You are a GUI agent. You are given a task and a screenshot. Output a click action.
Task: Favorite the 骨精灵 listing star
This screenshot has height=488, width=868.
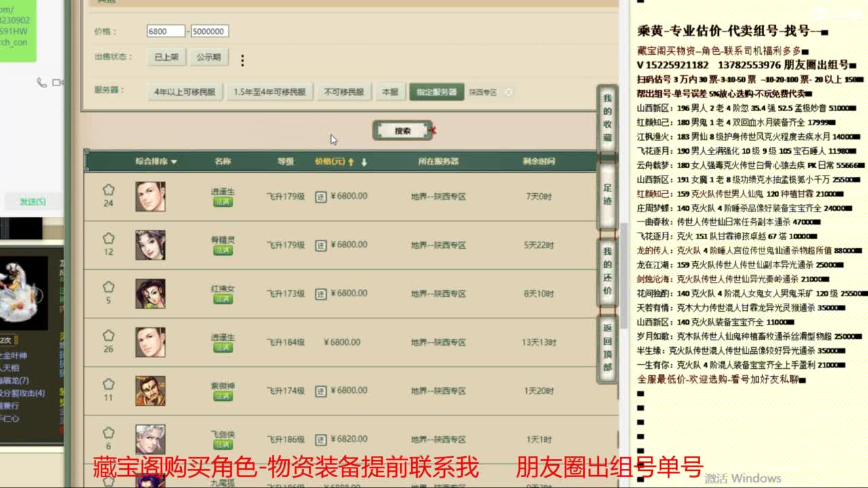tap(108, 239)
